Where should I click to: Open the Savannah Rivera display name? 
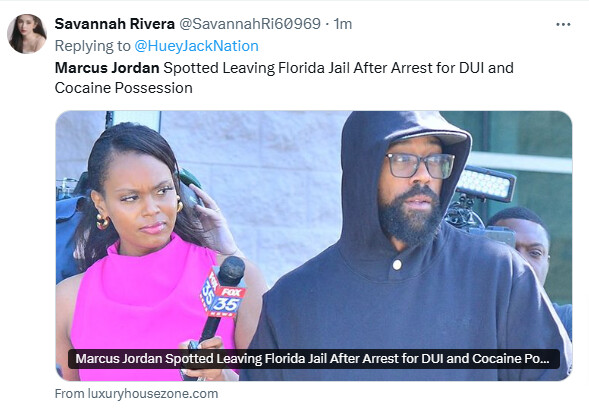[115, 24]
